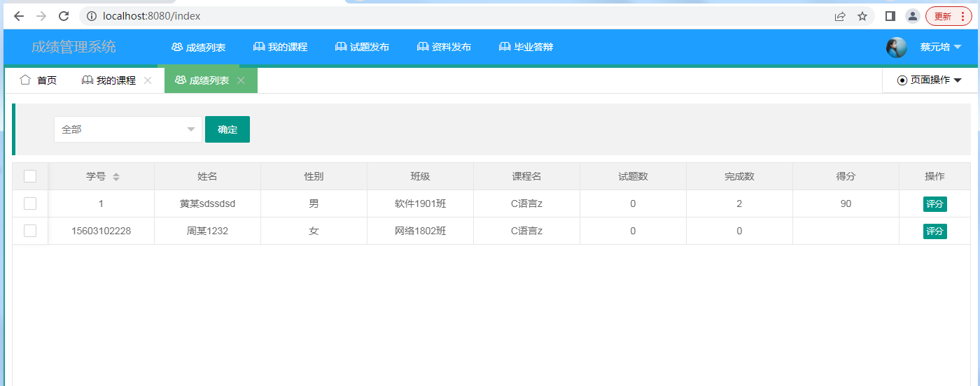Click the share page icon in address bar
This screenshot has width=980, height=386.
[840, 16]
